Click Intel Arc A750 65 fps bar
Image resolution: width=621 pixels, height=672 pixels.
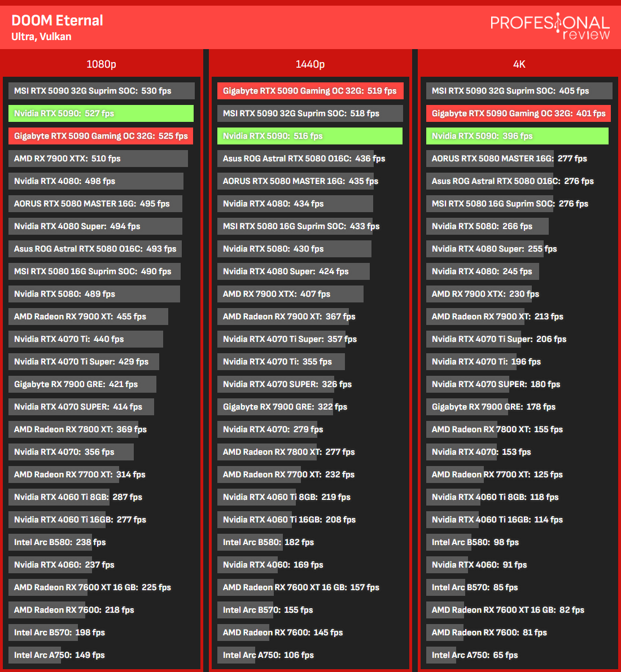click(x=441, y=655)
